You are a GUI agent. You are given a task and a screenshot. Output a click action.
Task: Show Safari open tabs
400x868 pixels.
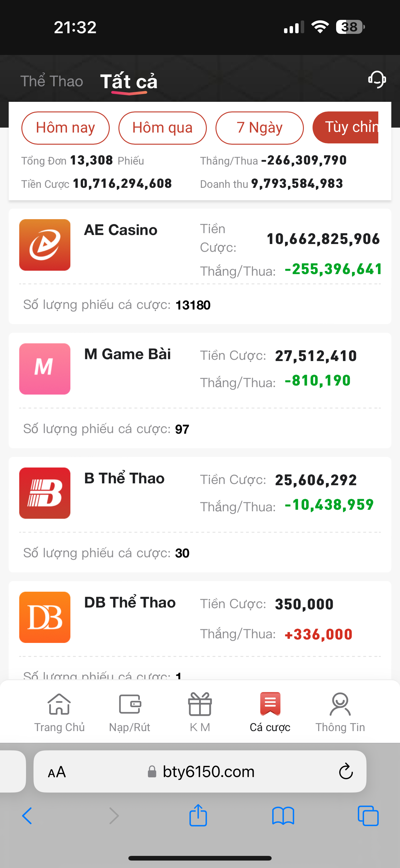[368, 816]
